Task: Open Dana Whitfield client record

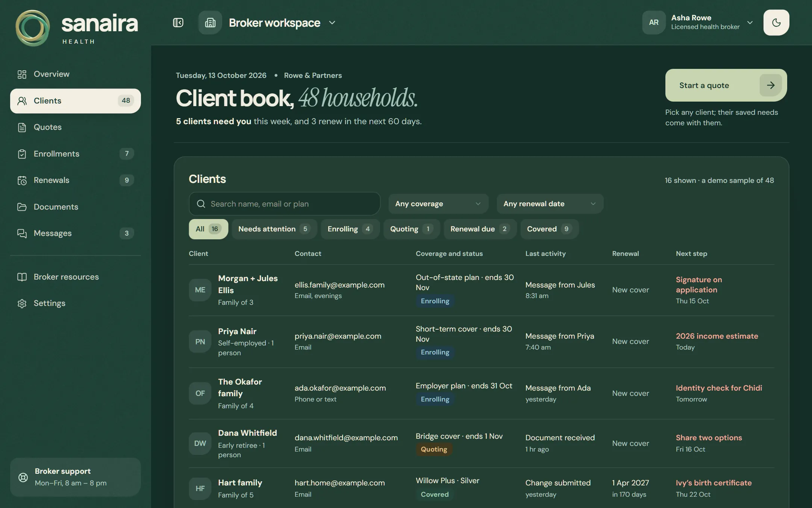Action: point(247,433)
